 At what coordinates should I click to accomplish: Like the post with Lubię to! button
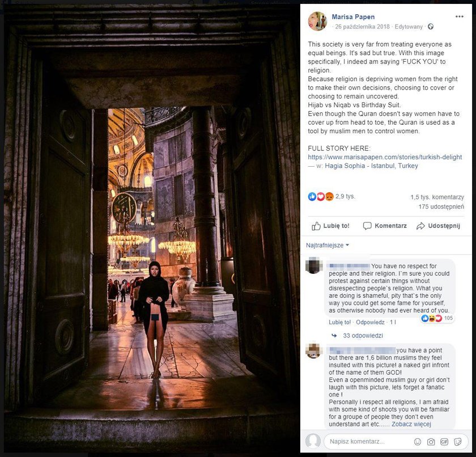330,226
